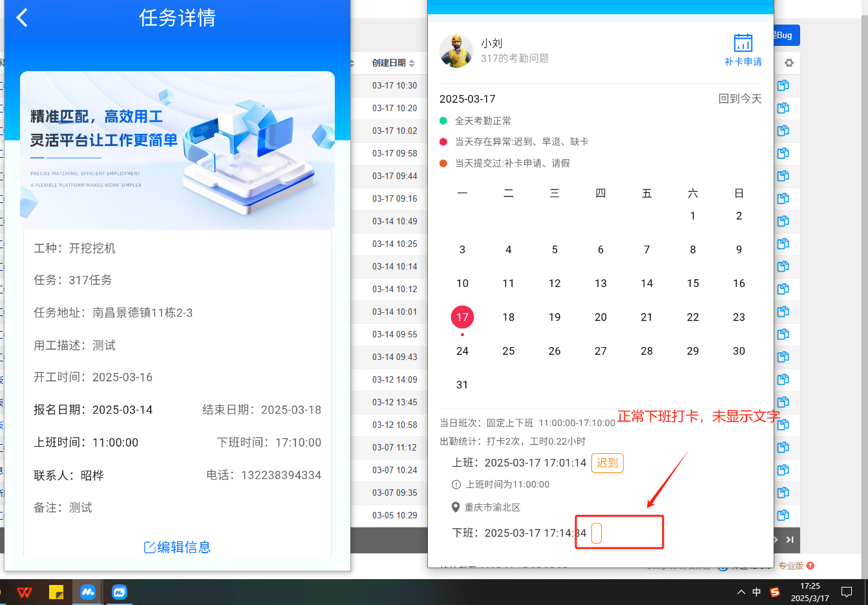Viewport: 868px width, 605px height.
Task: Click the Sogou input method tray icon
Action: (x=775, y=592)
